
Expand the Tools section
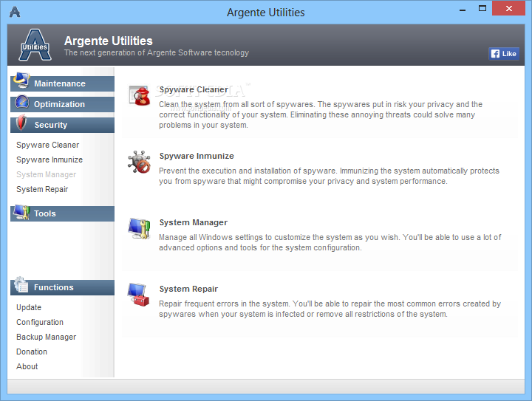62,213
